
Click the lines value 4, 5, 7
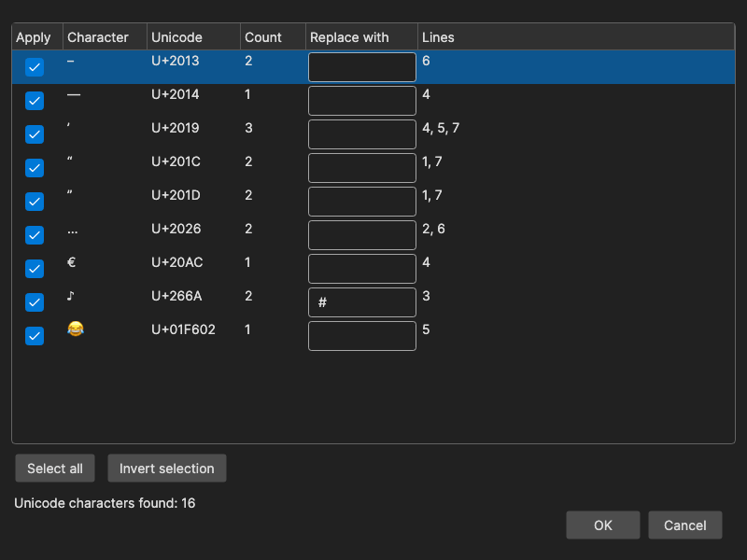point(441,128)
